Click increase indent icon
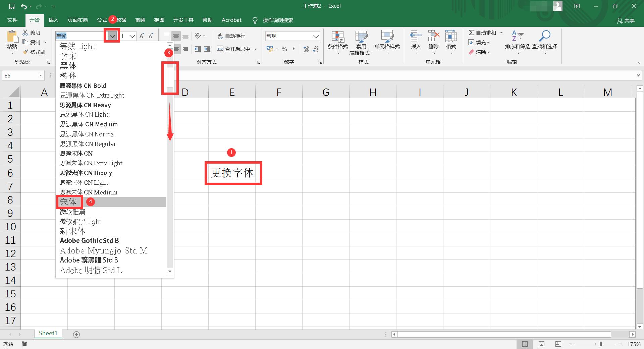 [x=207, y=49]
